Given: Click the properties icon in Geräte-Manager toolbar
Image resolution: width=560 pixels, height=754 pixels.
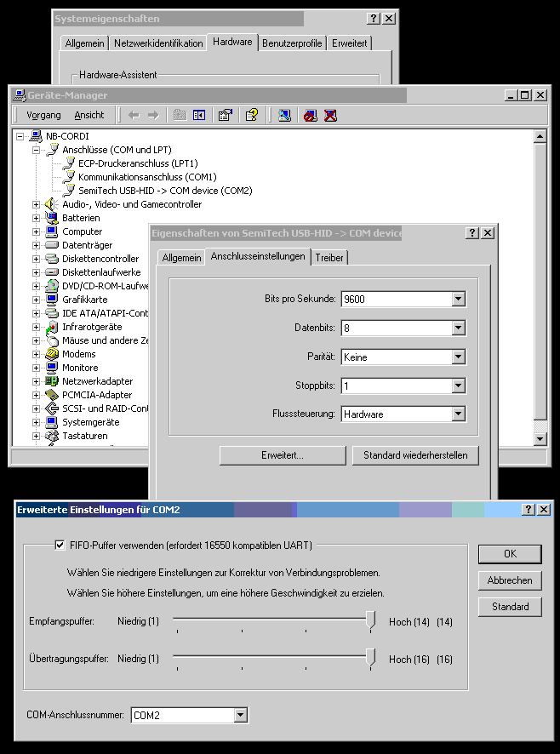Looking at the screenshot, I should click(226, 115).
